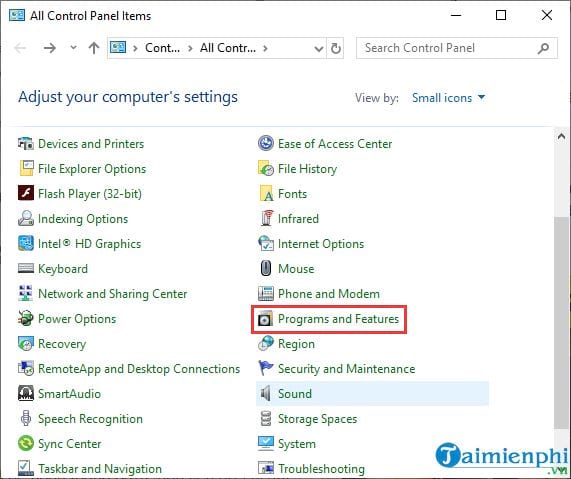Click the All Control Panel Items breadcrumb

point(228,48)
